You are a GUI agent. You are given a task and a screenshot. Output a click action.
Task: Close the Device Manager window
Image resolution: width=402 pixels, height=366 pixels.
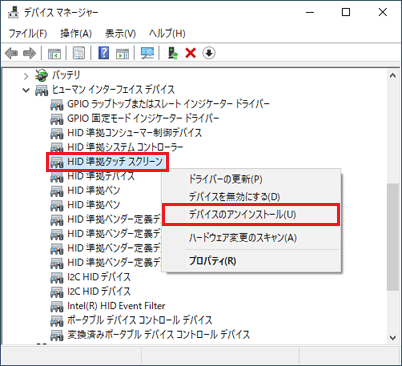click(383, 13)
